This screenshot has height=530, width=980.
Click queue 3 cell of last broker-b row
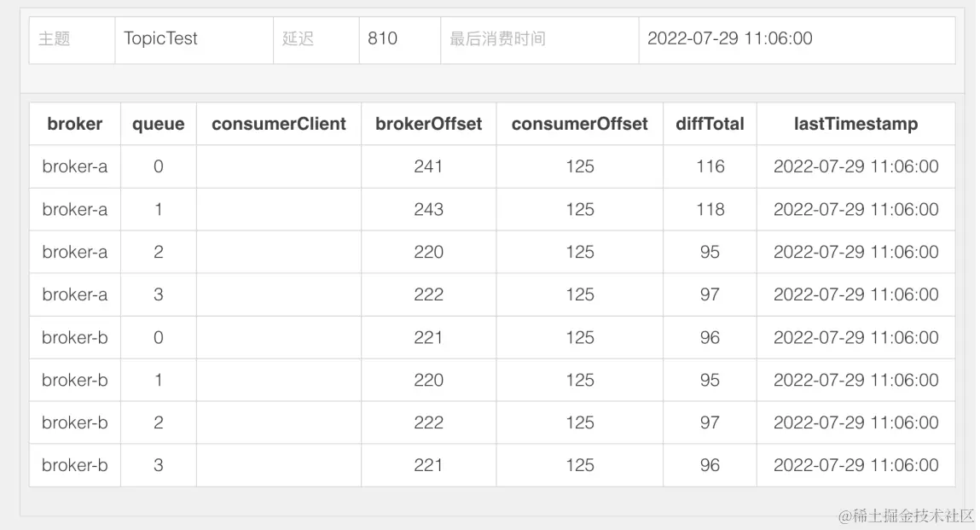tap(158, 465)
